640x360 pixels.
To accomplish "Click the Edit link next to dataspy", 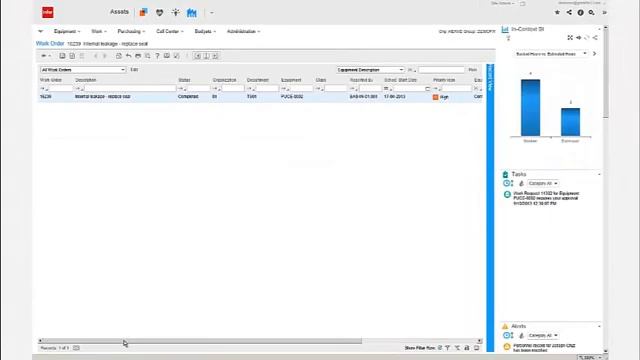I will [x=134, y=70].
